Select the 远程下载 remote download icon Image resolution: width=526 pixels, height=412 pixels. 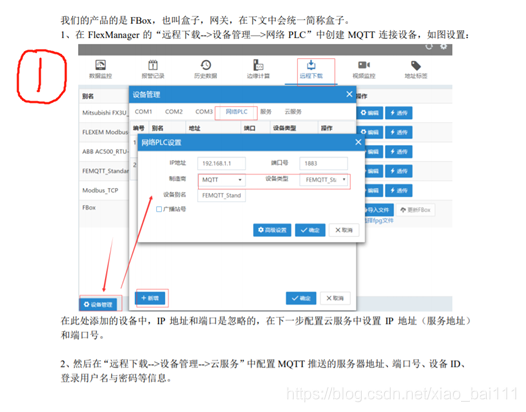click(311, 69)
